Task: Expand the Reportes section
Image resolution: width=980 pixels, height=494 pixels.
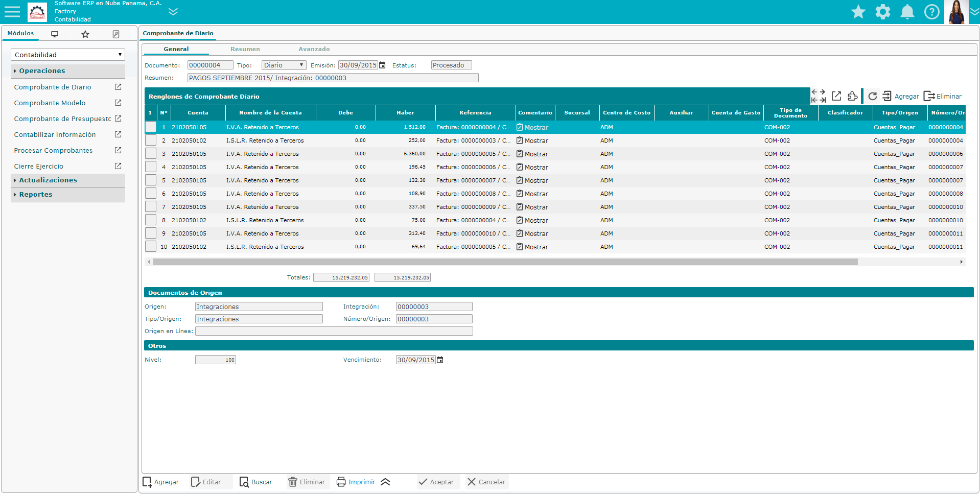Action: coord(36,195)
